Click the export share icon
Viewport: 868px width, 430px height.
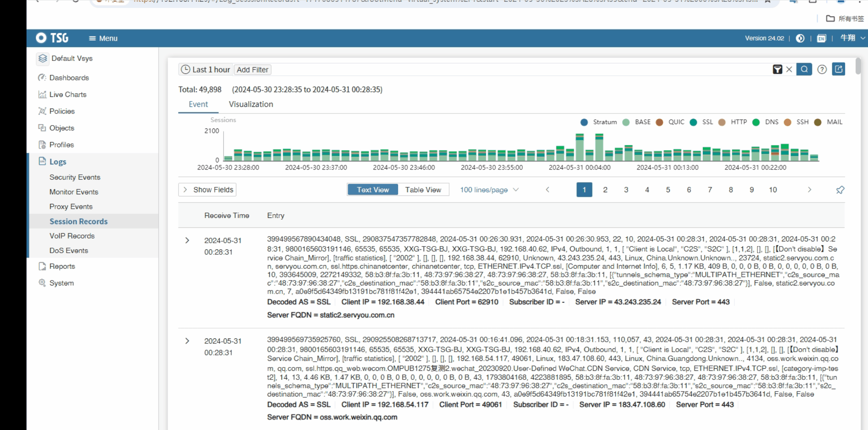tap(839, 70)
